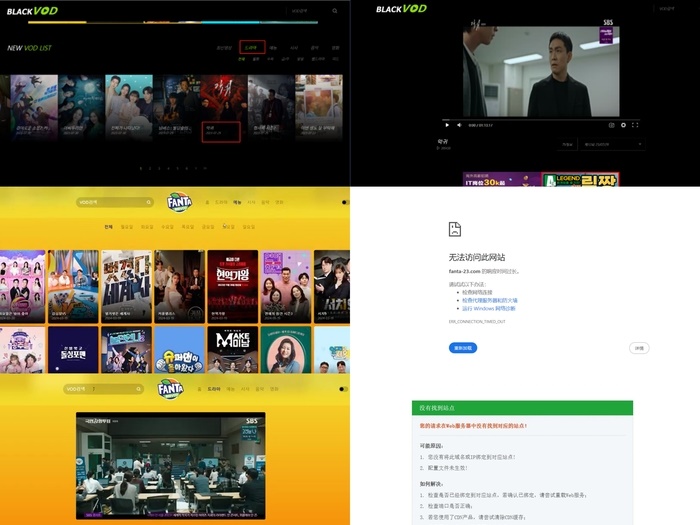Select 예능 in the upper Fanta menu

237,202
